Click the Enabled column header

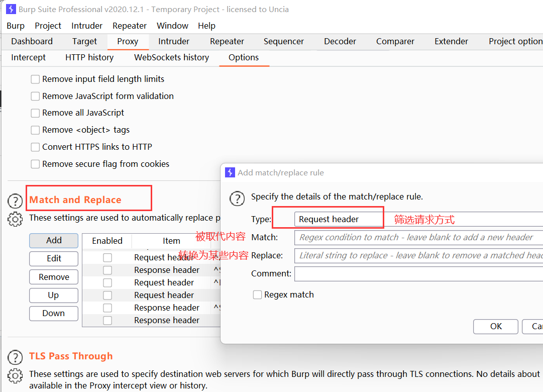107,241
